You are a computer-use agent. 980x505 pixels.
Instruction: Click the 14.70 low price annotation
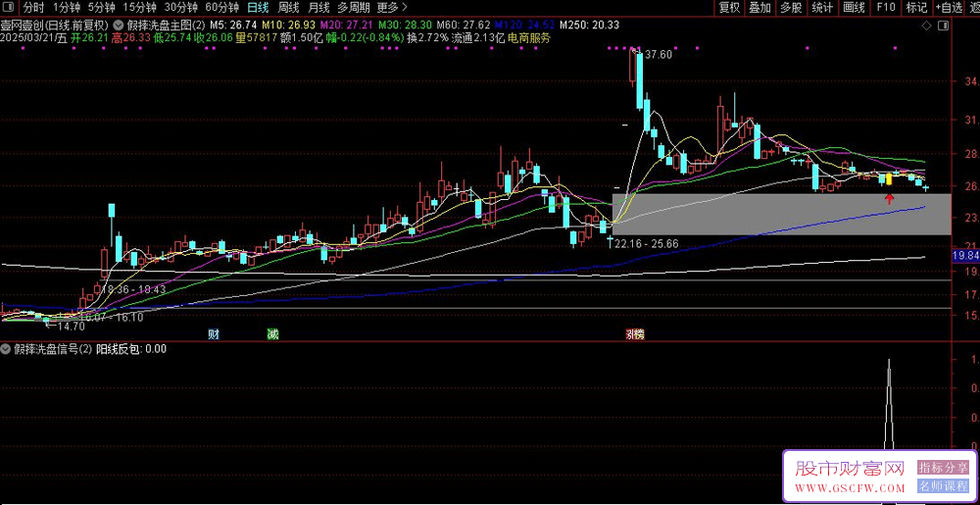[70, 326]
